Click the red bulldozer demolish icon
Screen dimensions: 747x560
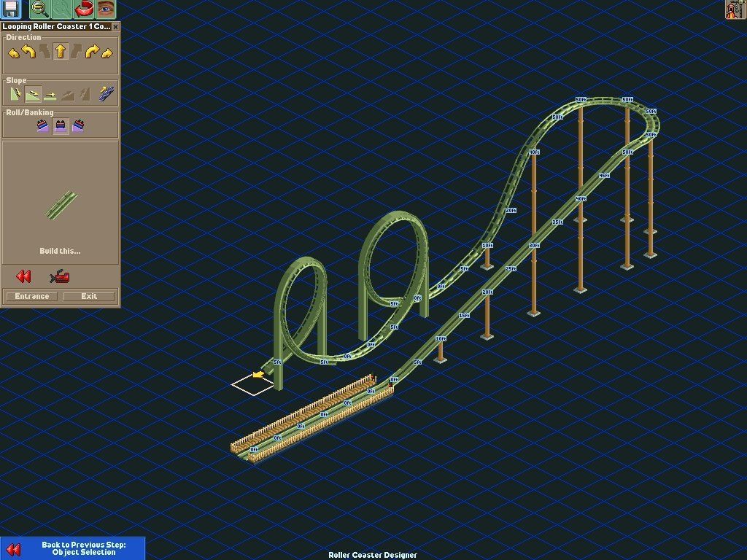coord(59,276)
